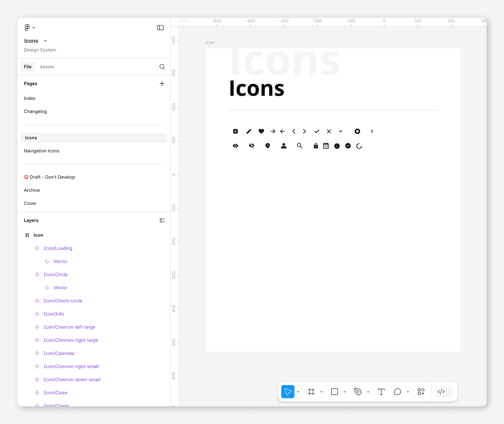Toggle the sidebar panel visibility

[160, 28]
